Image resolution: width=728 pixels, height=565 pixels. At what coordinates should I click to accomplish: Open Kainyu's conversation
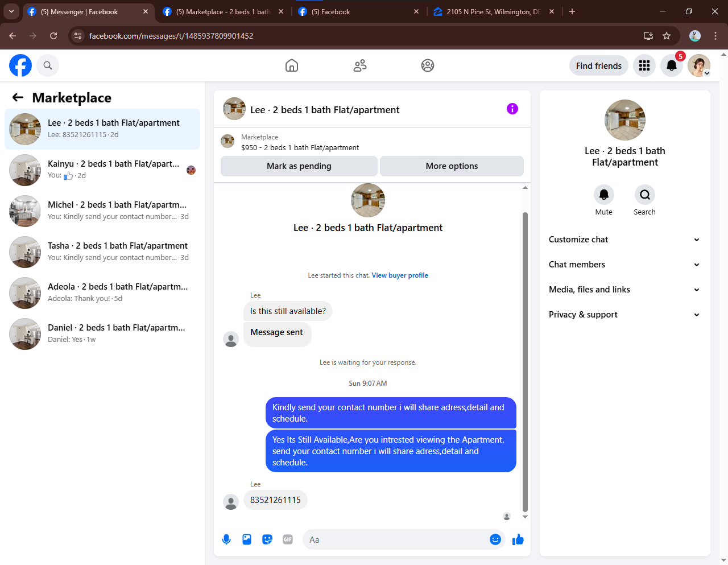(x=102, y=170)
